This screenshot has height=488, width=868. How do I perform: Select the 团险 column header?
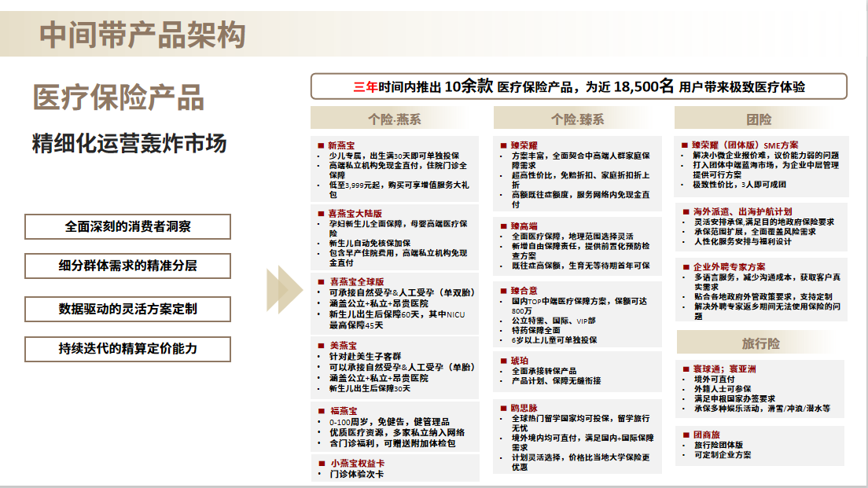[x=759, y=119]
